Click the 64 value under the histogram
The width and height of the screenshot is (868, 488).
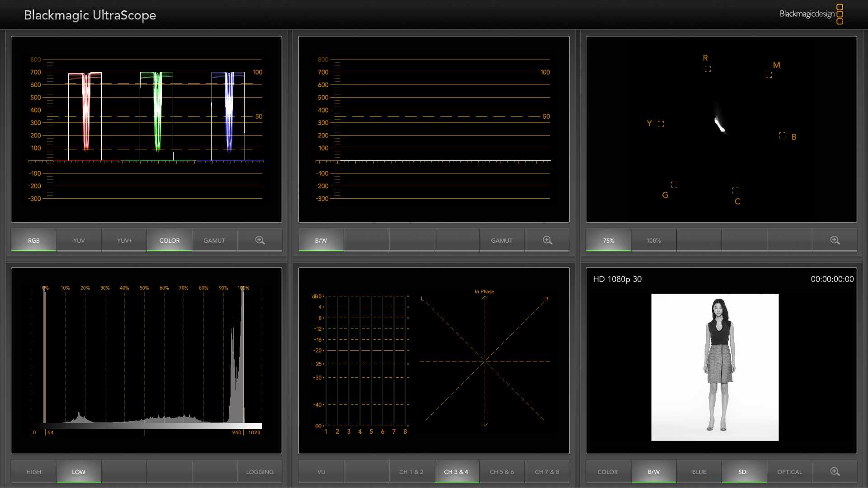[50, 432]
